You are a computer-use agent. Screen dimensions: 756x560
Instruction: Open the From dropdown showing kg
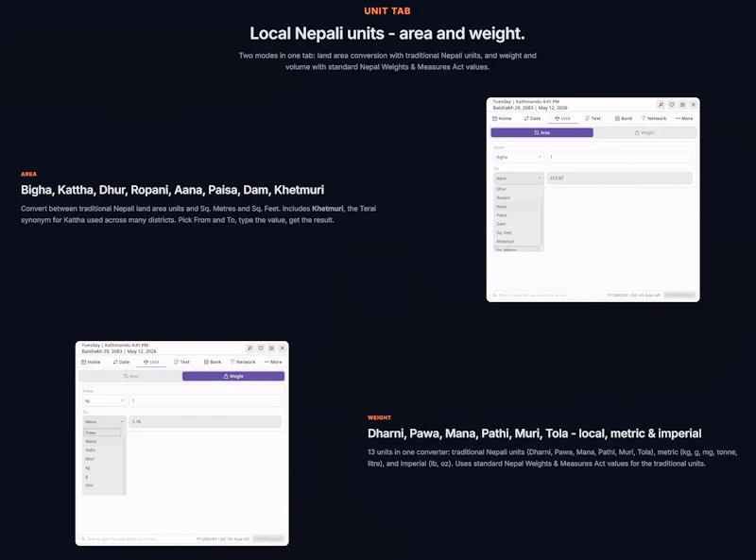(x=104, y=400)
